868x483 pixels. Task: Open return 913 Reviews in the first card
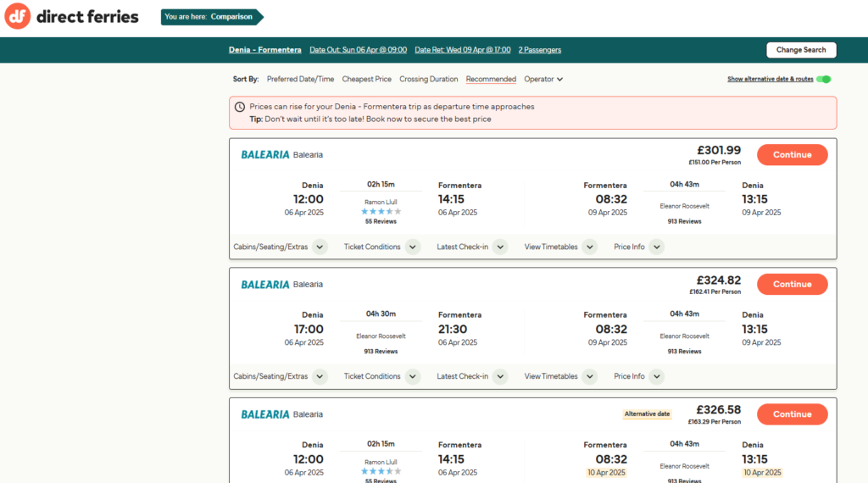tap(684, 221)
